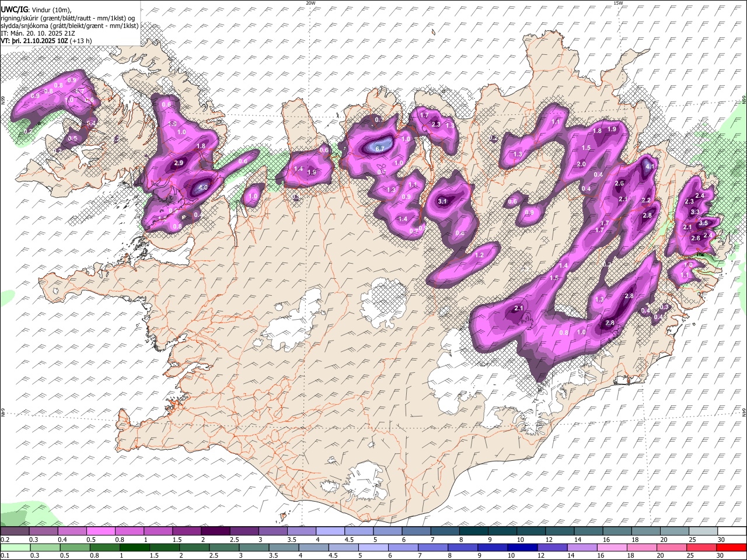The image size is (747, 560).
Task: Click the 3.3 value near the east coast
Action: tap(695, 212)
